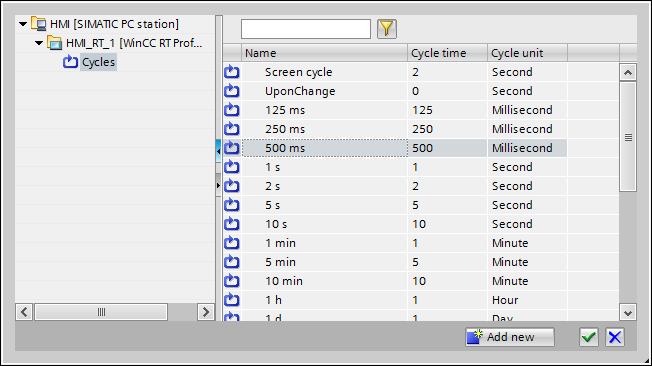The width and height of the screenshot is (652, 366).
Task: Confirm selection with the green checkmark
Action: tap(589, 337)
